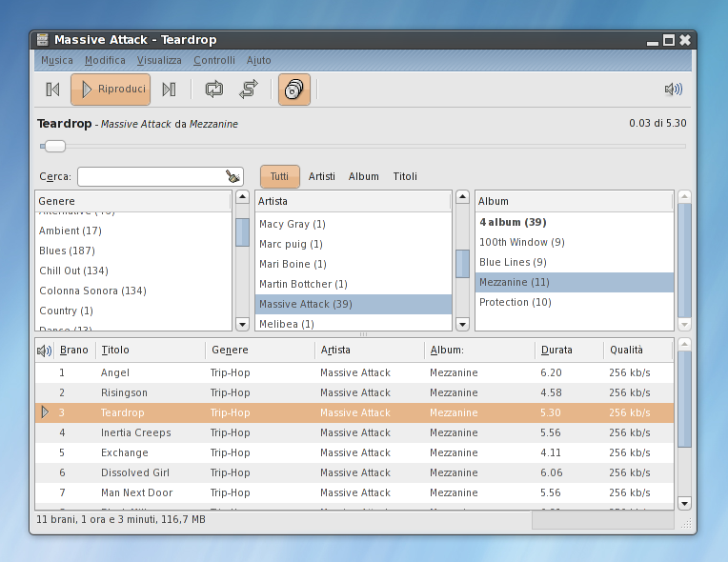
Task: Sort by the Album browser header
Action: coord(574,201)
